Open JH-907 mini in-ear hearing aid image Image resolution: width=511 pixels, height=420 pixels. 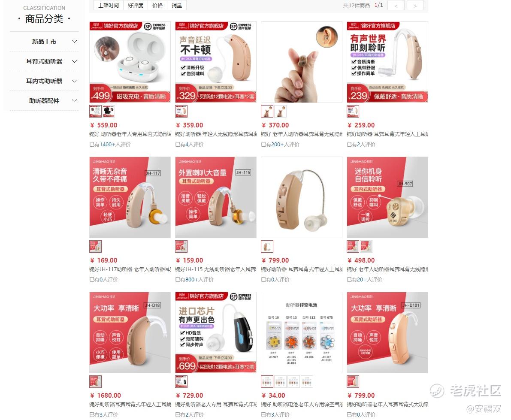387,197
